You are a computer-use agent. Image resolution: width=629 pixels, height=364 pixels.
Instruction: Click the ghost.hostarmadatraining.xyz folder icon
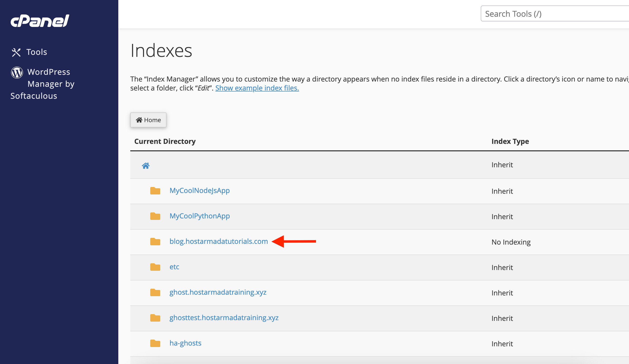pyautogui.click(x=155, y=292)
